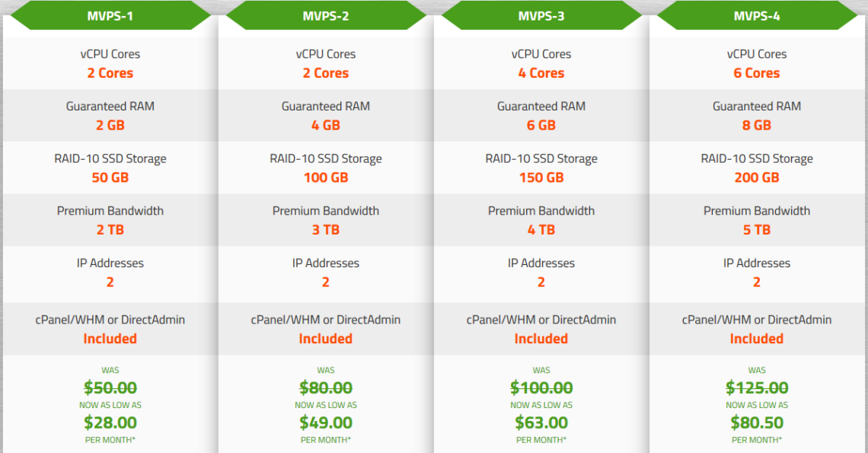868x453 pixels.
Task: Click the $80.50 price on MVPS-4
Action: (x=757, y=423)
